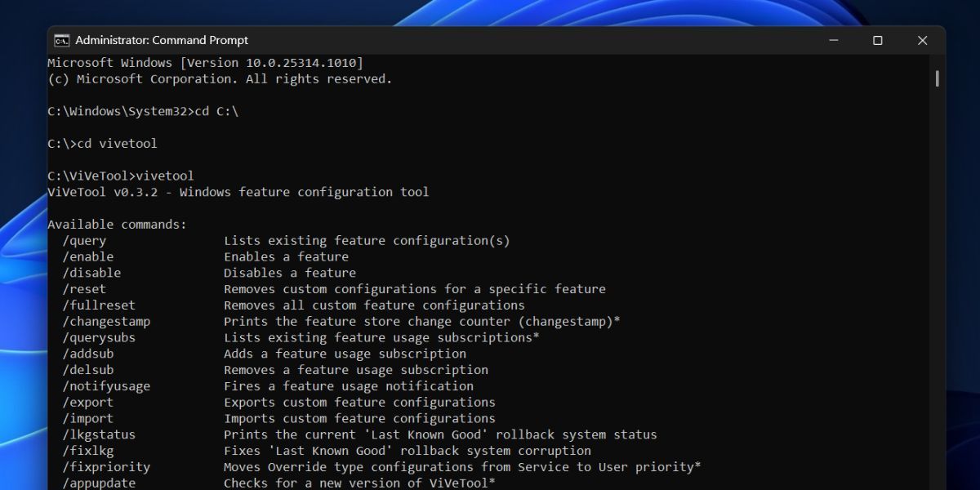Click the 'cd vivetool' command line
Viewport: 980px width, 490px height.
[x=102, y=144]
